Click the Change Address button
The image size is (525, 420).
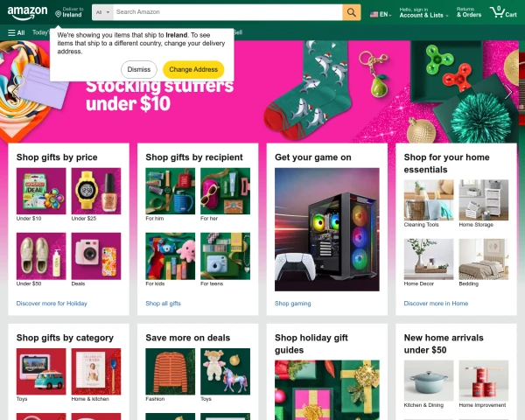[193, 69]
